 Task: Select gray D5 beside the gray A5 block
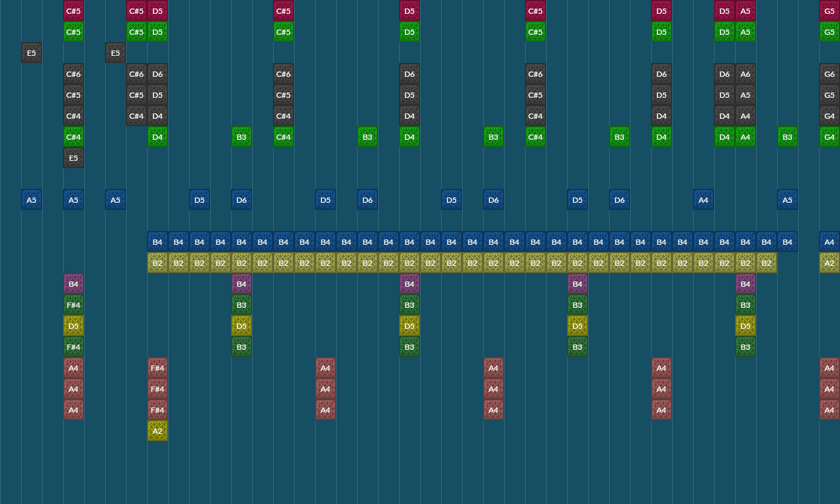click(x=724, y=94)
